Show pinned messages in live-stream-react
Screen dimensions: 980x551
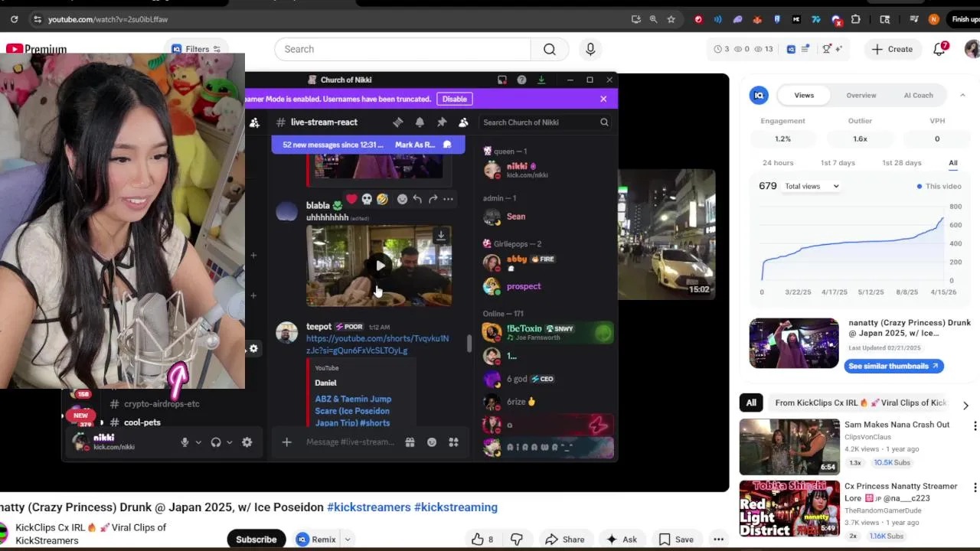pos(442,122)
